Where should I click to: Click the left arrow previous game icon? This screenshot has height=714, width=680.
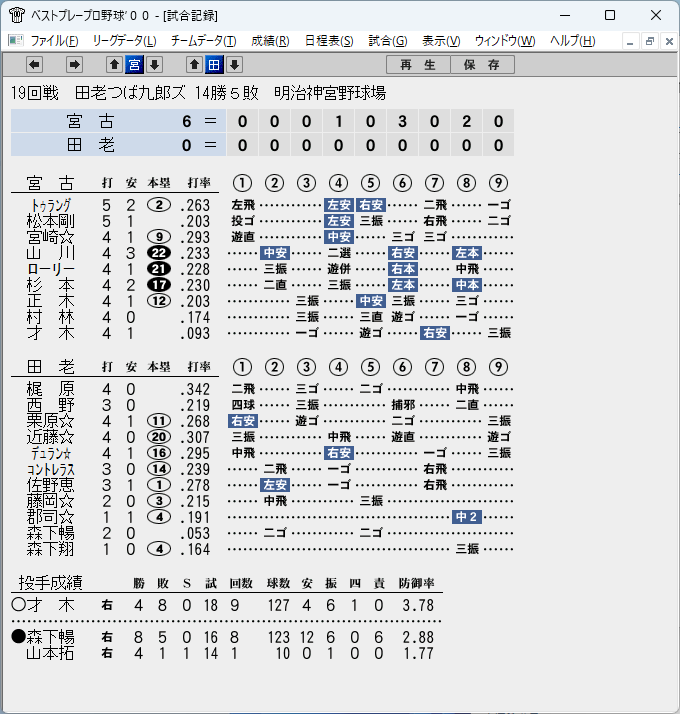click(x=35, y=65)
